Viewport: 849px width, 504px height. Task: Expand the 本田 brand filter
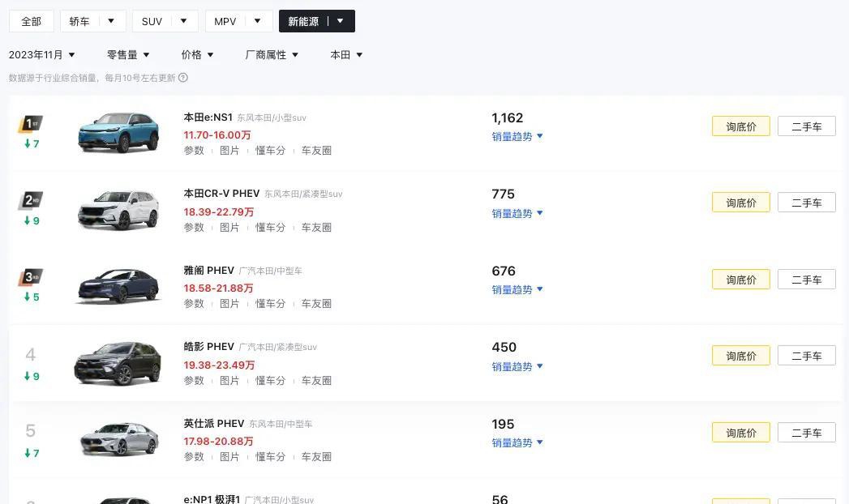(346, 54)
